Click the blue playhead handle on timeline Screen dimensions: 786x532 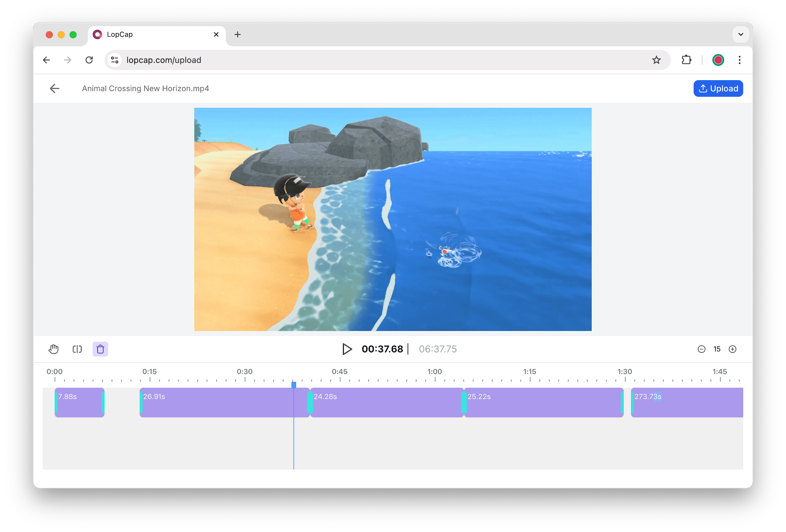tap(294, 385)
